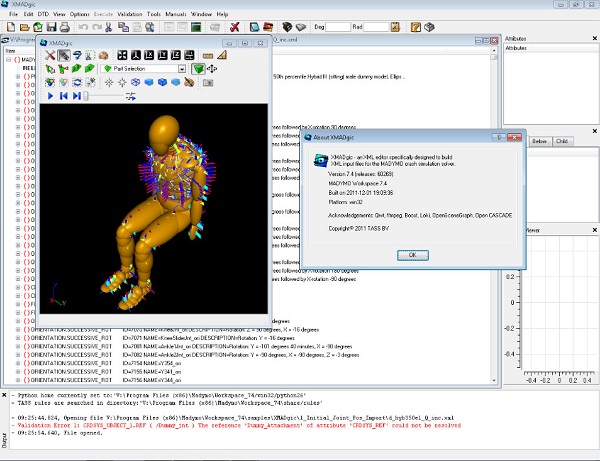Jump to the last animation frame

[77, 96]
